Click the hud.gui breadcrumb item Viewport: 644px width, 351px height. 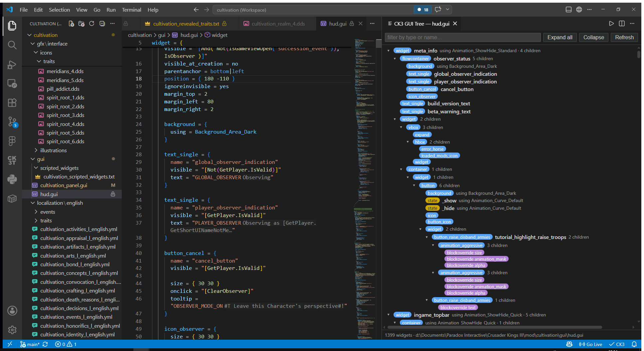pyautogui.click(x=189, y=35)
